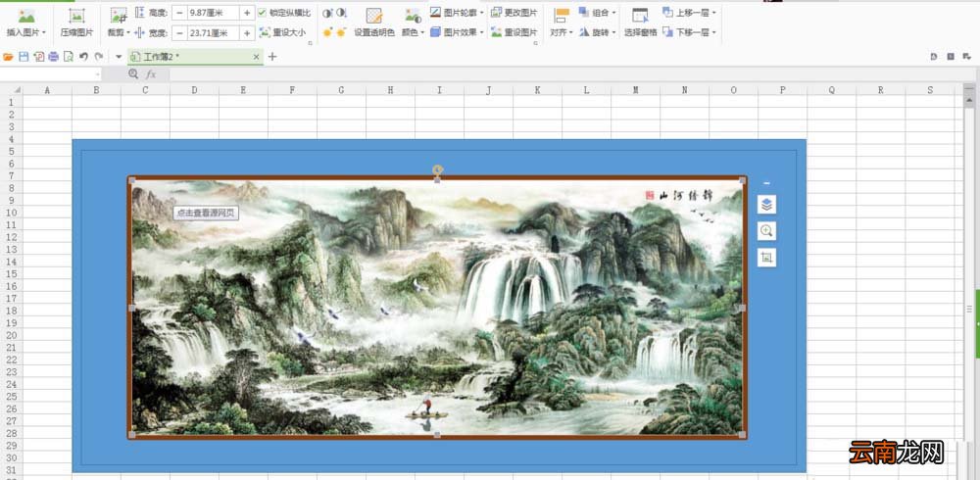Viewport: 980px width, 480px height.
Task: Increase the 宽度 width with the plus button
Action: [247, 33]
